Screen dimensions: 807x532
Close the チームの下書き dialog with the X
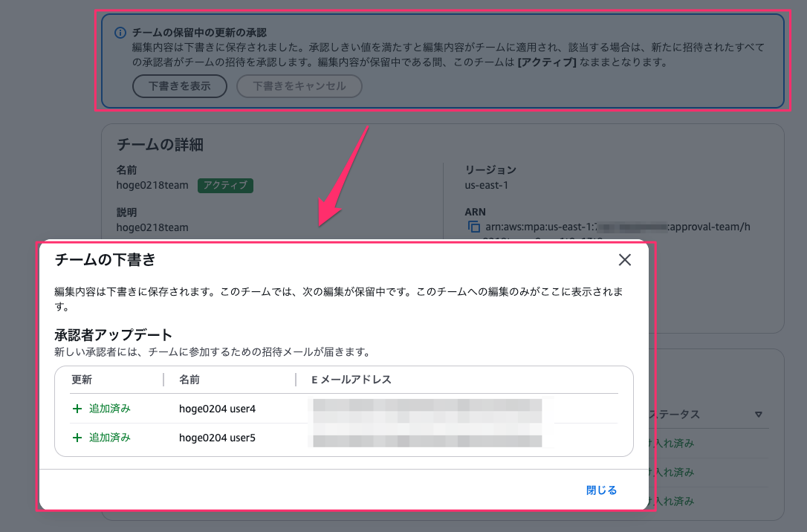pyautogui.click(x=624, y=259)
